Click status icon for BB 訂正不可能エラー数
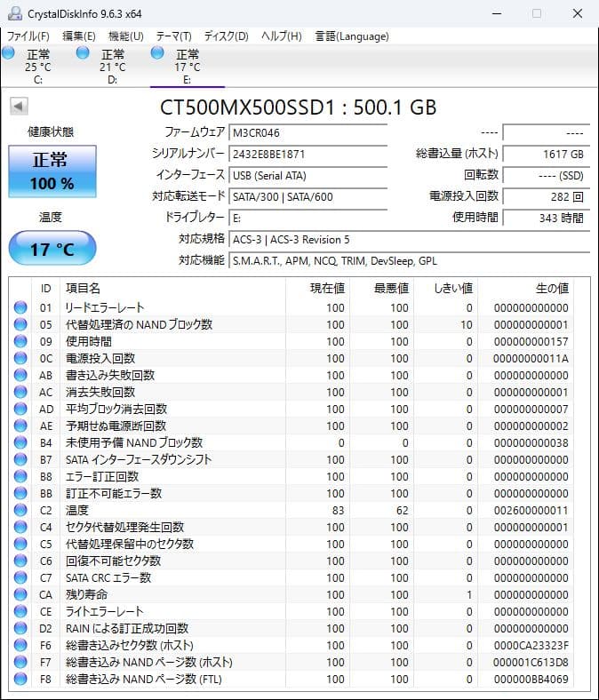This screenshot has width=599, height=700. (20, 493)
